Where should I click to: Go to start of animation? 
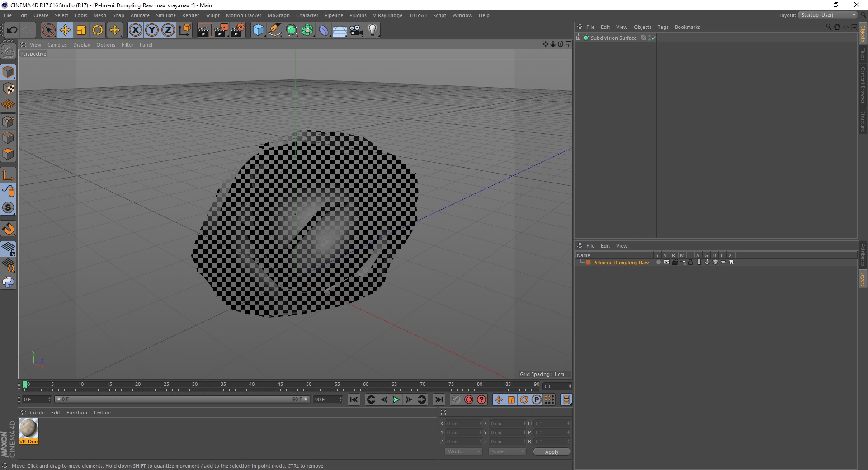click(354, 399)
